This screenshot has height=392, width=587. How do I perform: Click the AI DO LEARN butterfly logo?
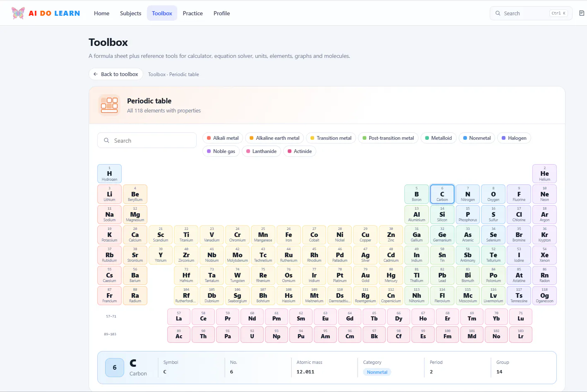(x=18, y=13)
